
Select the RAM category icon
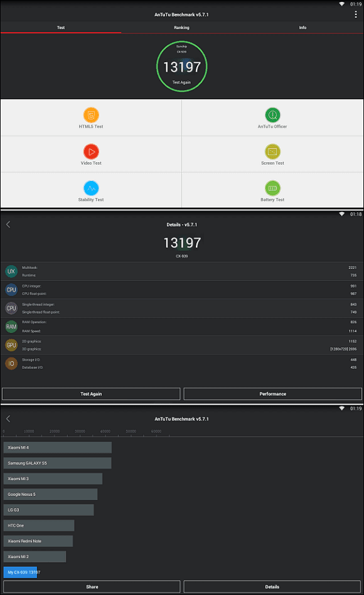click(x=11, y=326)
